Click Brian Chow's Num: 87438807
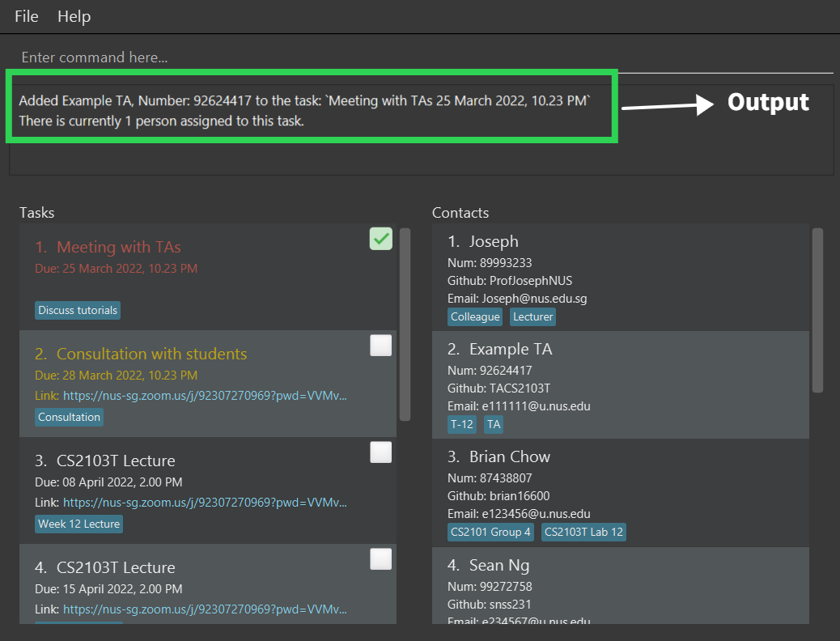Image resolution: width=840 pixels, height=641 pixels. (490, 478)
